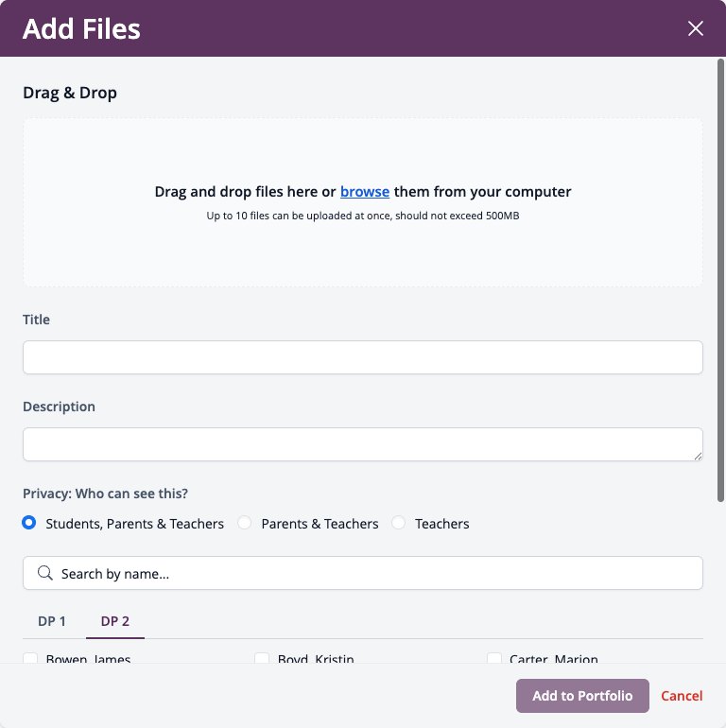Switch to the DP 2 tab
Image resolution: width=726 pixels, height=728 pixels.
tap(115, 621)
